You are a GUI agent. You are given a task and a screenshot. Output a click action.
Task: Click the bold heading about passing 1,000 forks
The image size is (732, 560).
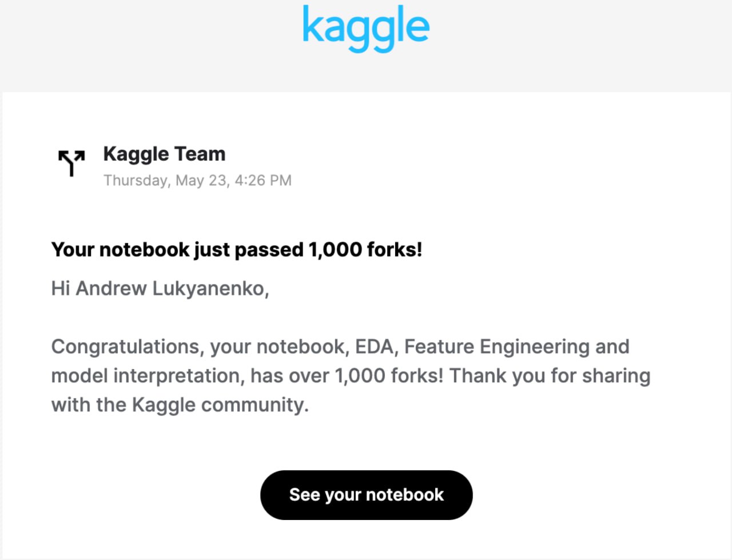click(x=237, y=250)
